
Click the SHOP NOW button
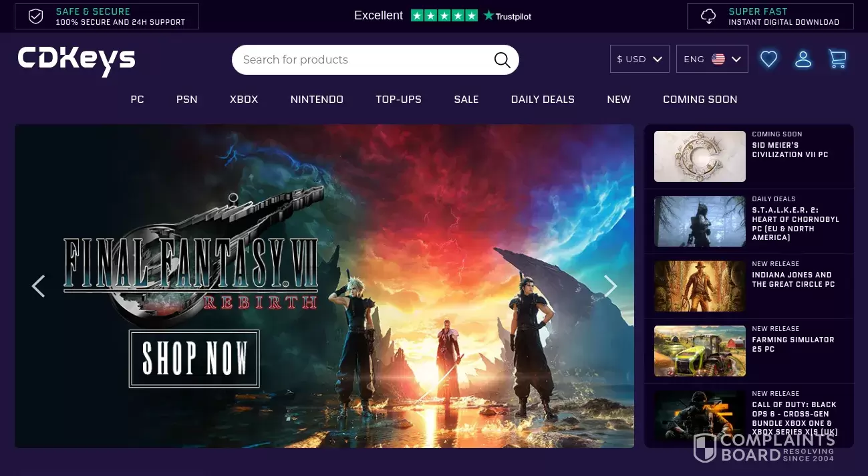point(194,358)
